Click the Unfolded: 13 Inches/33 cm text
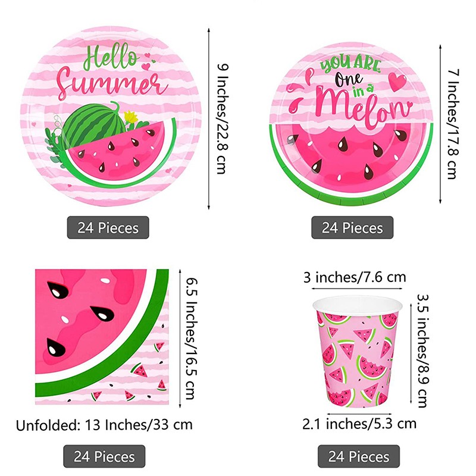This screenshot has height=476, width=476. click(104, 425)
